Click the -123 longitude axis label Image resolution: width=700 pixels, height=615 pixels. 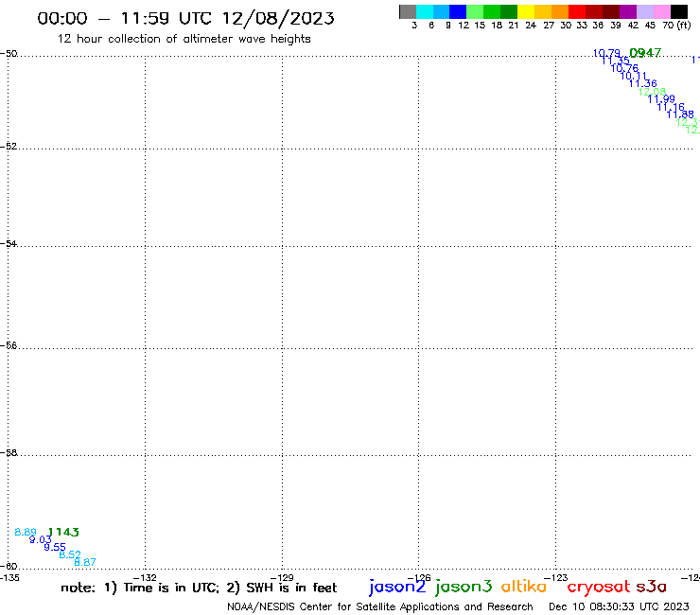pyautogui.click(x=556, y=578)
